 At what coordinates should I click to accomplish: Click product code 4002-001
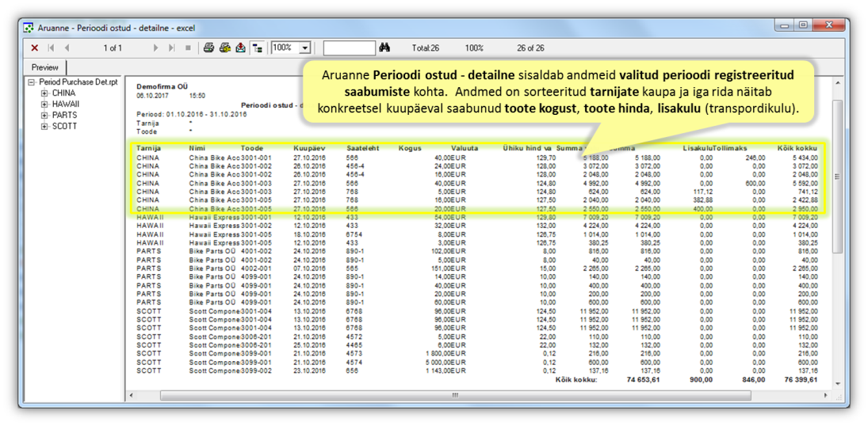pos(257,268)
